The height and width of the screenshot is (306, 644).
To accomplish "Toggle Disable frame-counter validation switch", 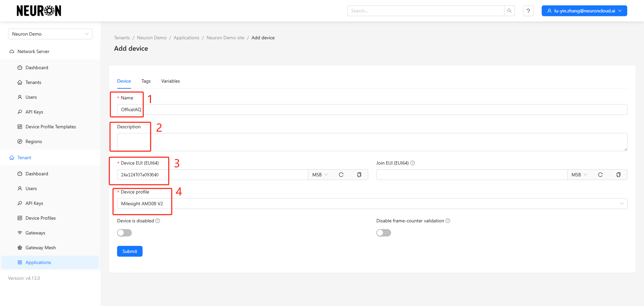I will coord(384,233).
